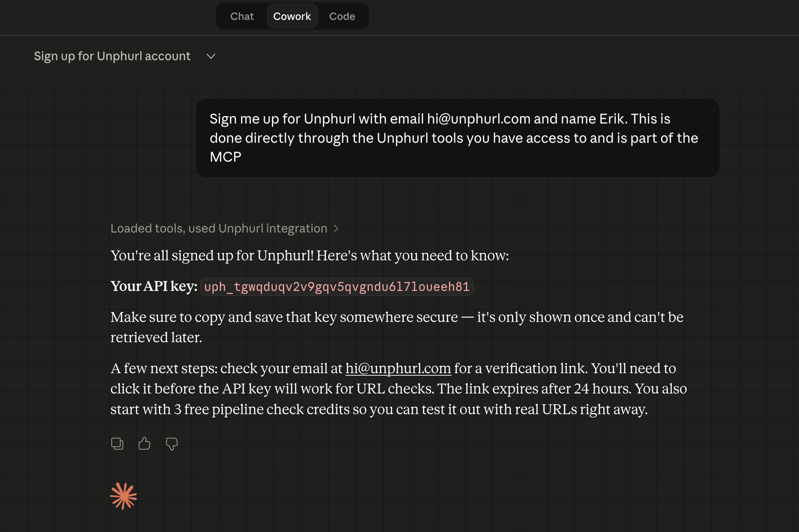Click the MCP word in user message

click(x=226, y=157)
